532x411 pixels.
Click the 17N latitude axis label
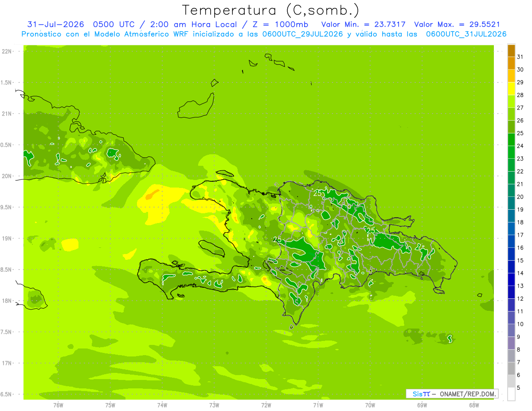click(6, 363)
